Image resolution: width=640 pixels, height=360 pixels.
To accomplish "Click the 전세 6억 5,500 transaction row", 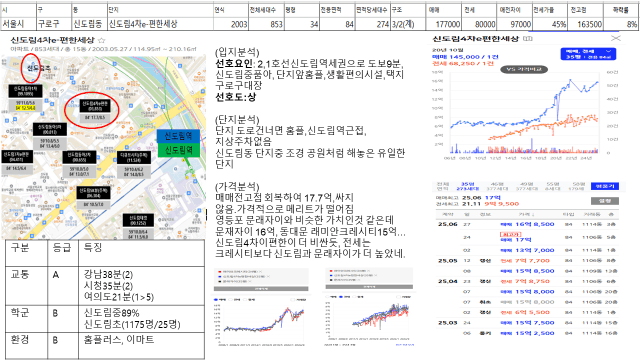I will click(x=527, y=312).
